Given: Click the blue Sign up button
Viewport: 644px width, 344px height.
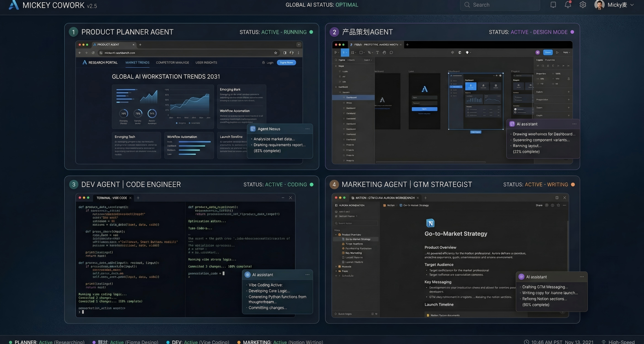Looking at the screenshot, I should point(286,62).
